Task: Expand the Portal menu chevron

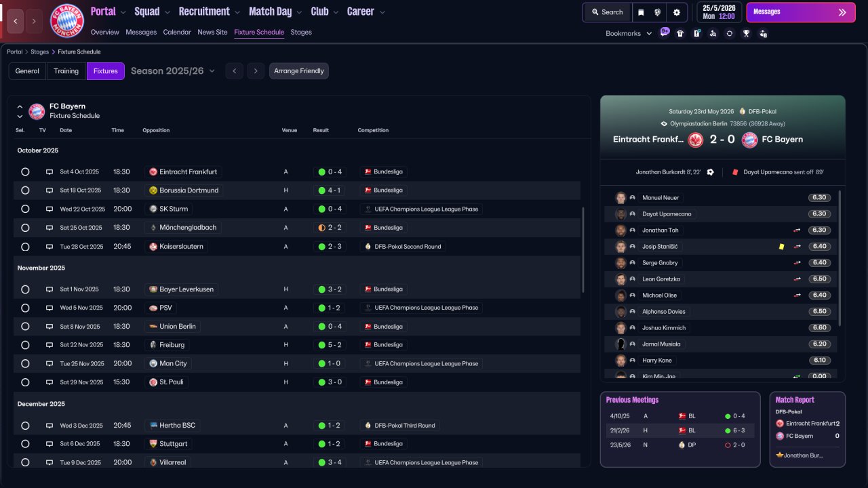Action: 123,12
